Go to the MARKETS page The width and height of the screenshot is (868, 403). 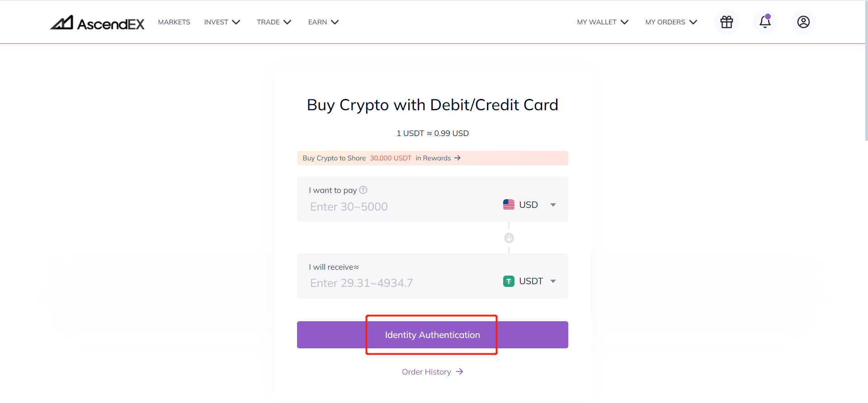174,22
